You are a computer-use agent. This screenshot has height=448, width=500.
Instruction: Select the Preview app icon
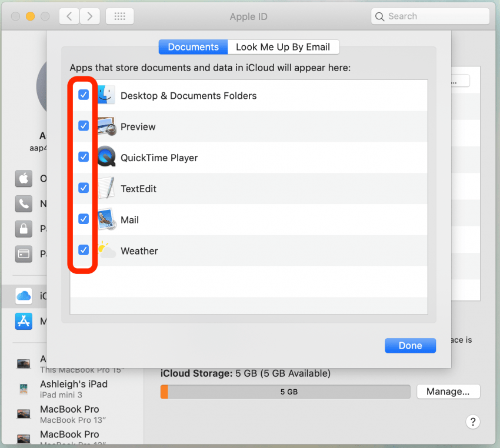coord(106,126)
